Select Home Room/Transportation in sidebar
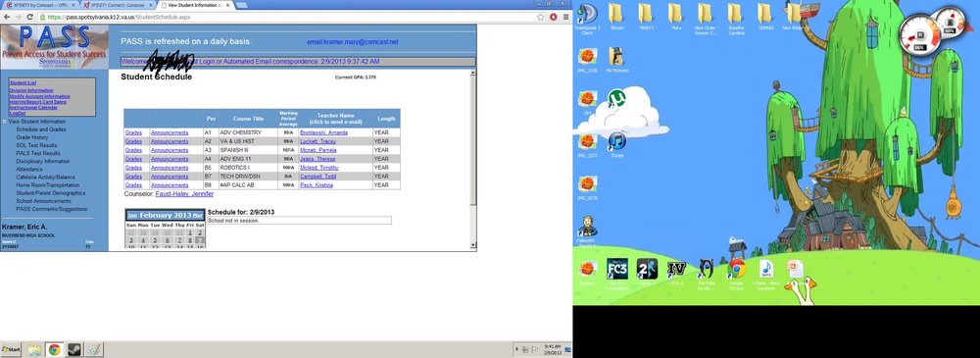The image size is (980, 358). coord(47,185)
